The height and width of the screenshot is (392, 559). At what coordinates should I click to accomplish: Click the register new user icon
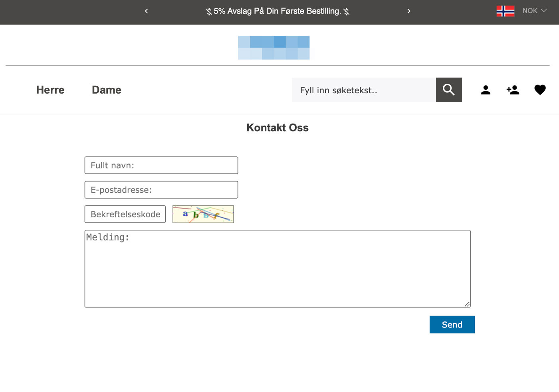click(513, 90)
